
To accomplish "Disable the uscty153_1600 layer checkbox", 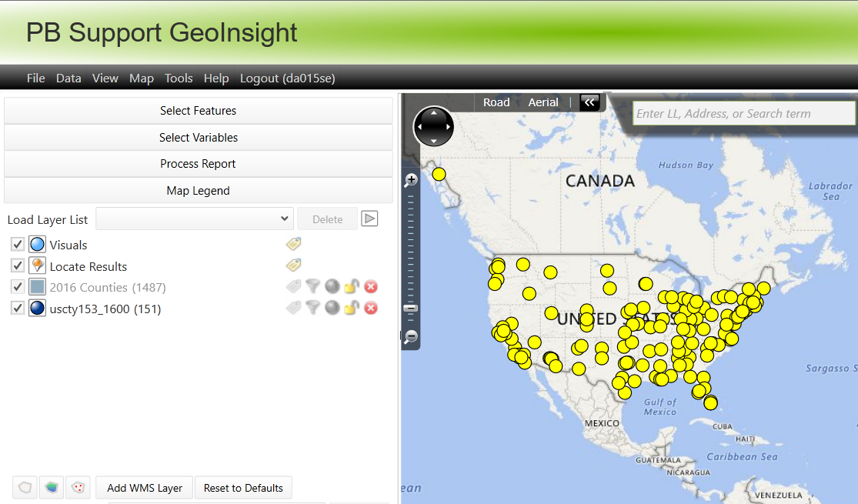I will click(x=17, y=308).
